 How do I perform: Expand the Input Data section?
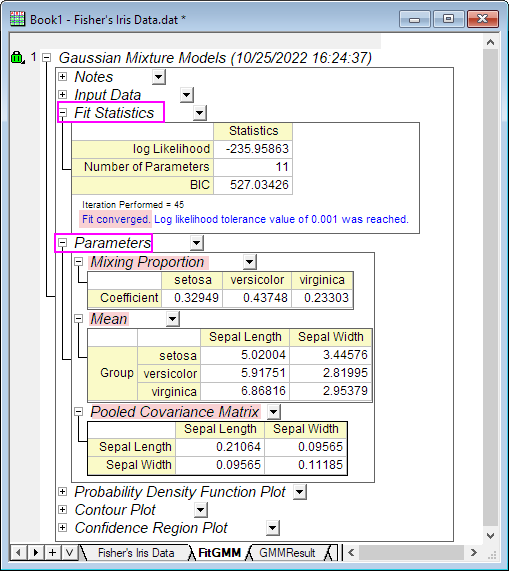[x=63, y=95]
